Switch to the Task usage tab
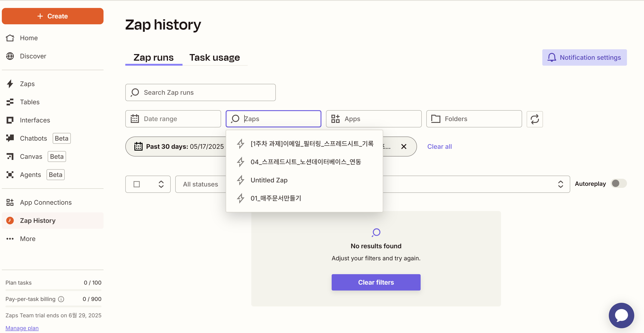 [x=215, y=57]
